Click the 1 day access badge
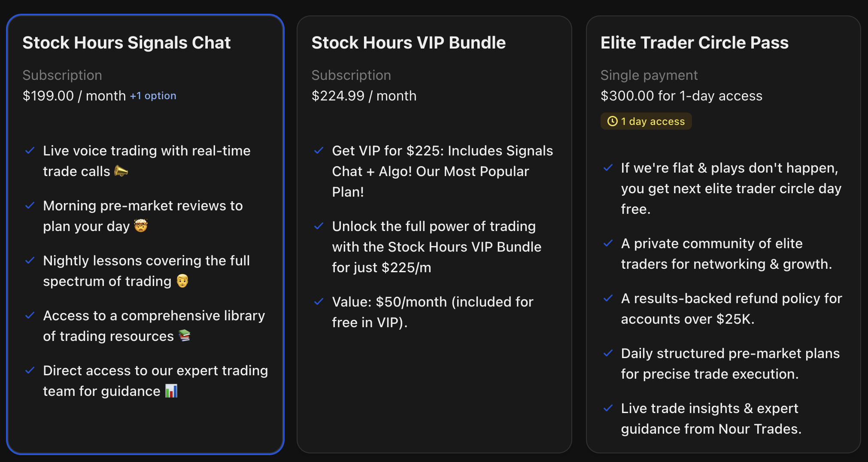 (646, 121)
